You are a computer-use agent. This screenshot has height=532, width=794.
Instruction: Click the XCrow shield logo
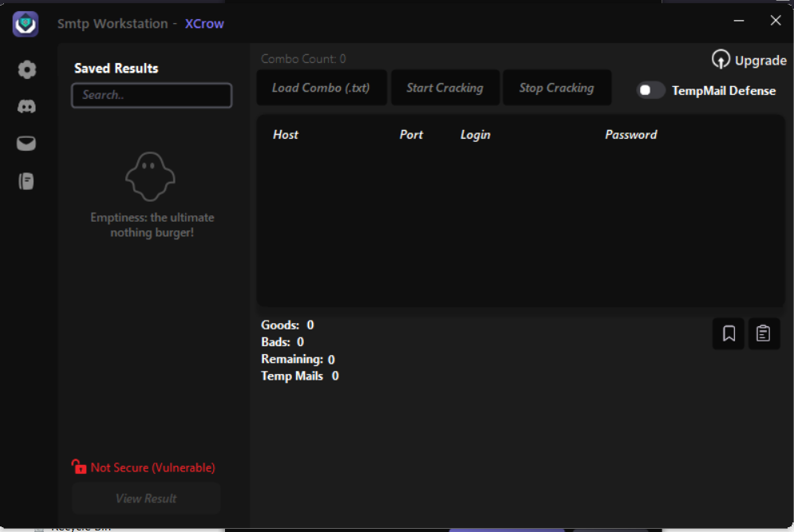[x=26, y=24]
